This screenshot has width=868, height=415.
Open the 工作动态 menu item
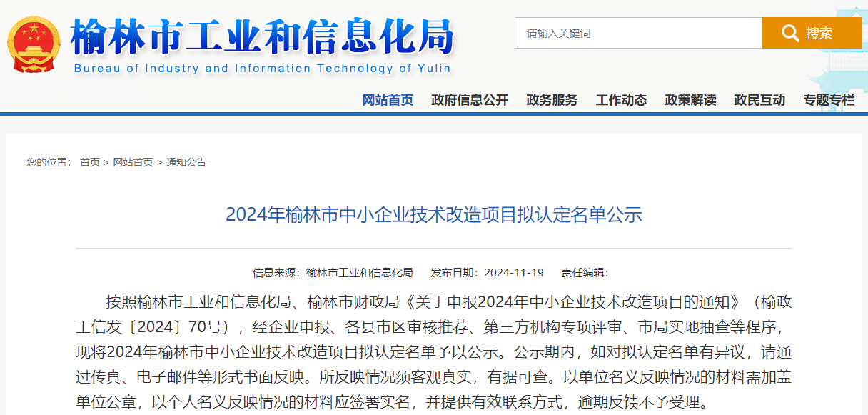621,100
